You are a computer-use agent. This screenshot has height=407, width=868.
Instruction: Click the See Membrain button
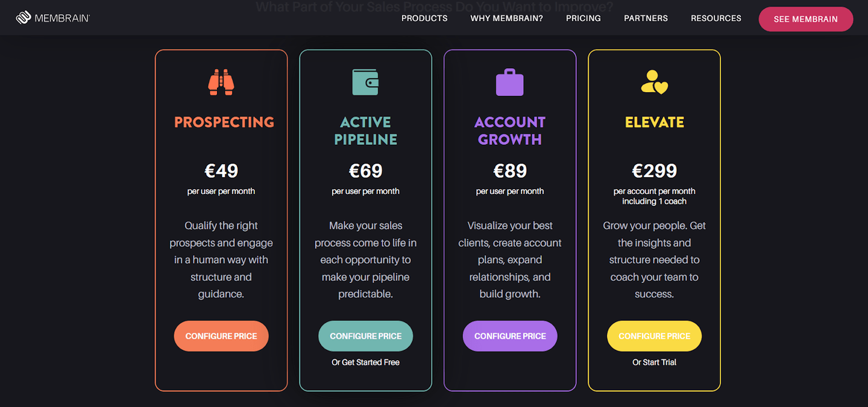click(806, 19)
